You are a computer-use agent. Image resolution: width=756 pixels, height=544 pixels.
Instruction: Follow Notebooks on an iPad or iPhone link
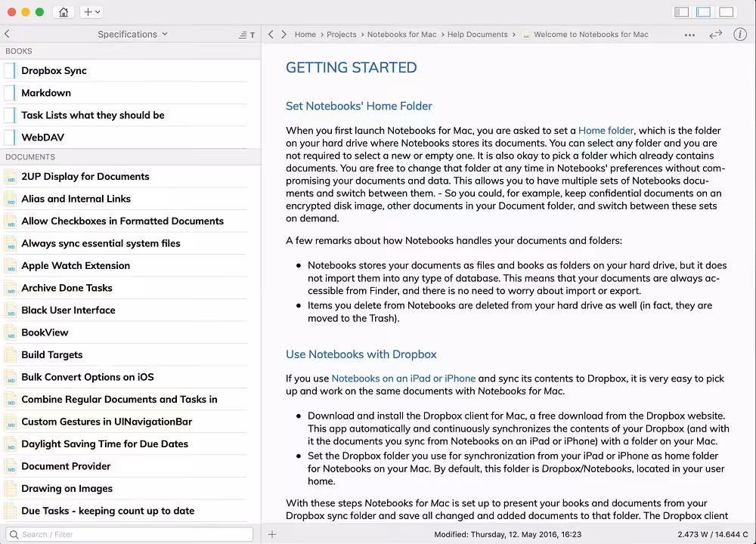click(x=404, y=379)
